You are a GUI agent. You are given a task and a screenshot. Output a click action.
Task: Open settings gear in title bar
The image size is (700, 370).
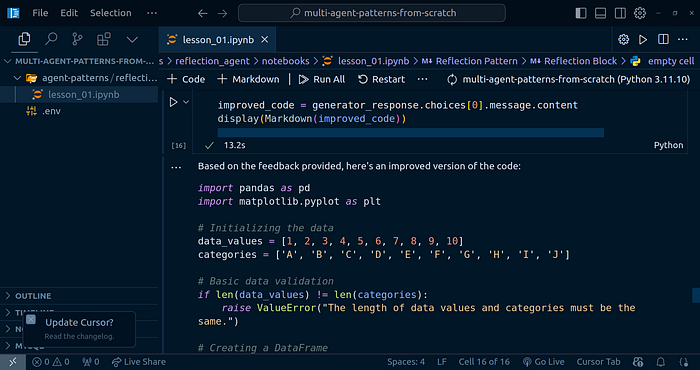(x=640, y=13)
